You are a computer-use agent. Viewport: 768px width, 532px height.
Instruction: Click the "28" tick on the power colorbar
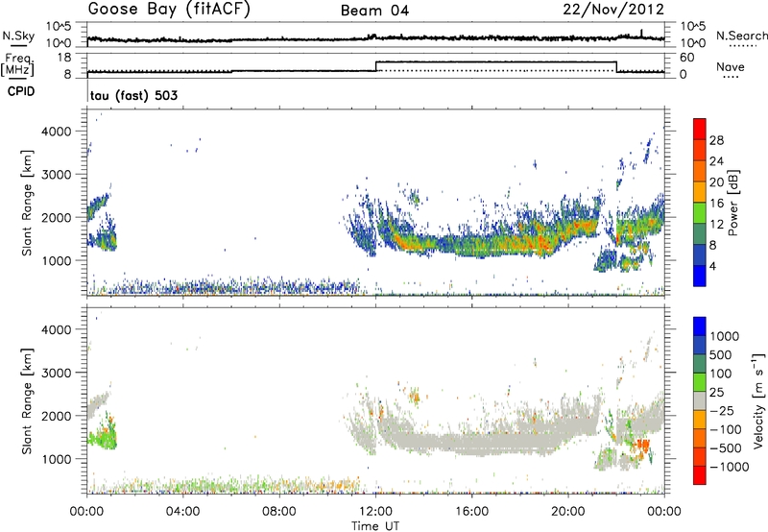point(716,140)
